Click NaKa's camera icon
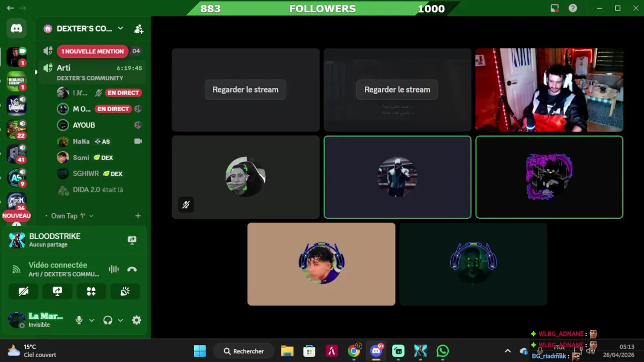 (x=138, y=141)
